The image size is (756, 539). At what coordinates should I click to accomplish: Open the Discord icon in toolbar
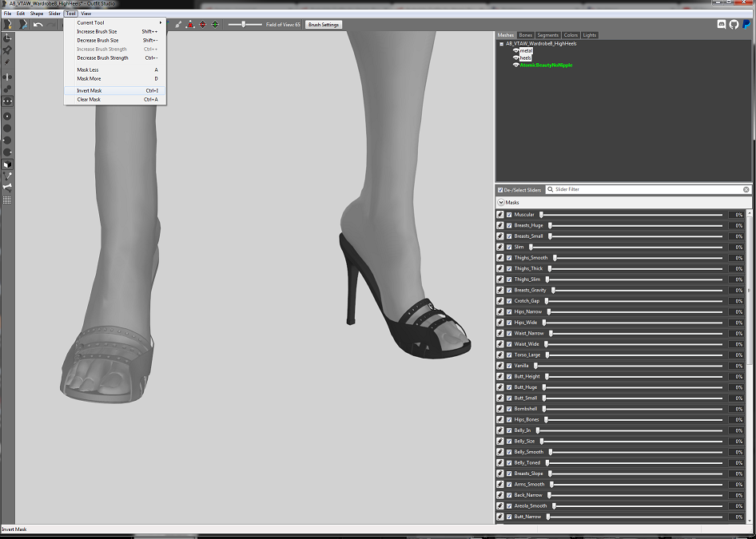722,25
